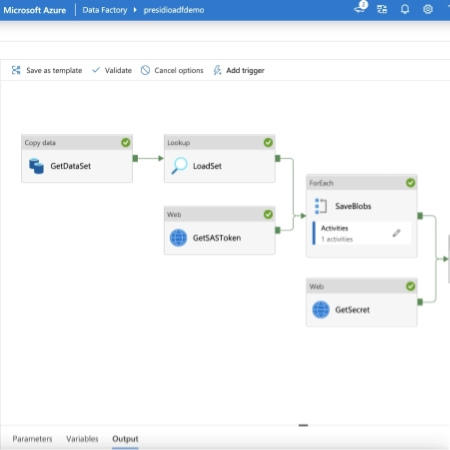Click the Lookup header label
450x450 pixels.
point(179,143)
